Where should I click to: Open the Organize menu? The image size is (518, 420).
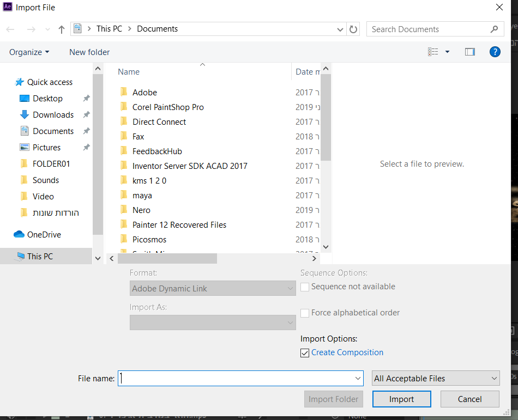pyautogui.click(x=29, y=52)
